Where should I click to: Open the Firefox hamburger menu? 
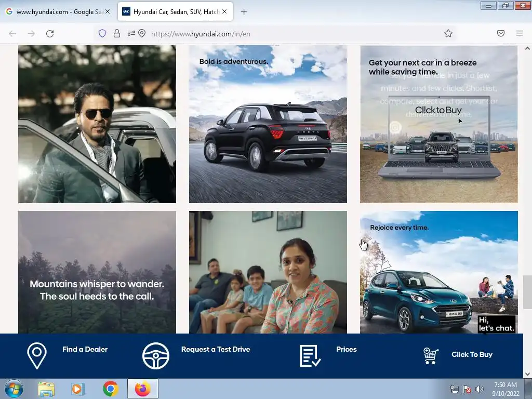pos(520,33)
